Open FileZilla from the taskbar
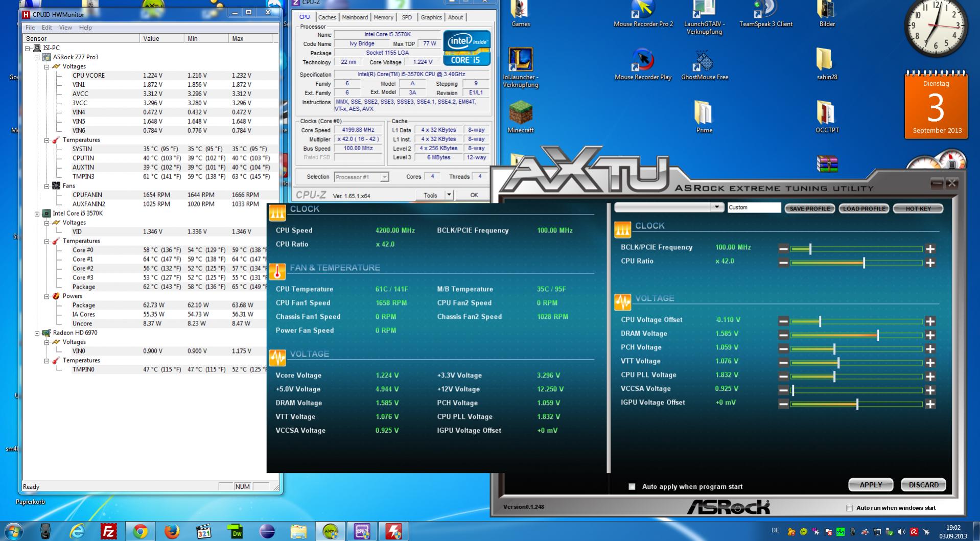The image size is (980, 541). click(x=108, y=531)
